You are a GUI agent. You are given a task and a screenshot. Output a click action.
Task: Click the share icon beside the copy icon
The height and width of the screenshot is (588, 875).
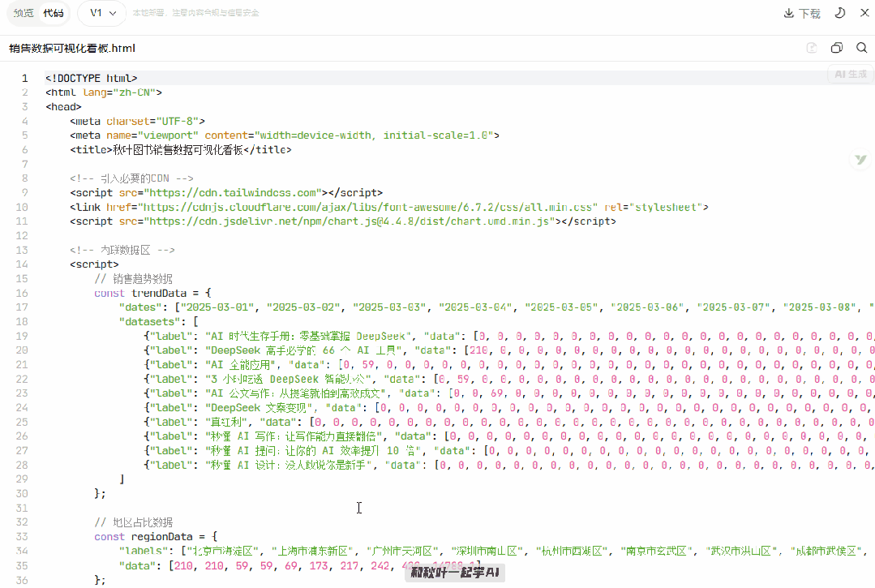812,48
